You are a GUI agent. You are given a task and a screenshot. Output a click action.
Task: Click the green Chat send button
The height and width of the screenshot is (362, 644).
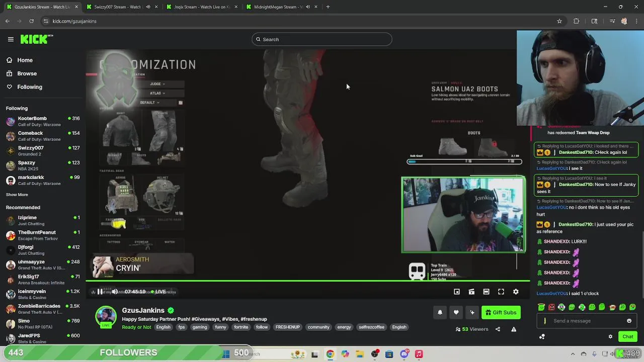(628, 337)
